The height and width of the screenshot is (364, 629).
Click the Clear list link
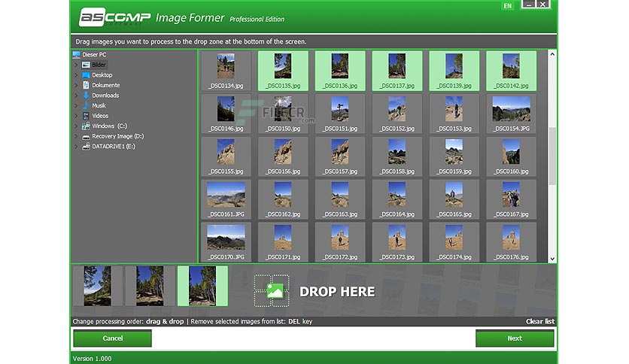pos(540,321)
